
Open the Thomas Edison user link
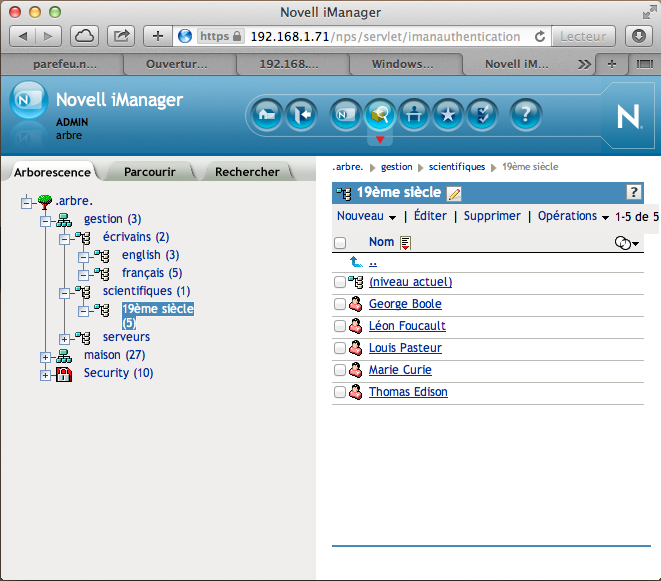408,392
